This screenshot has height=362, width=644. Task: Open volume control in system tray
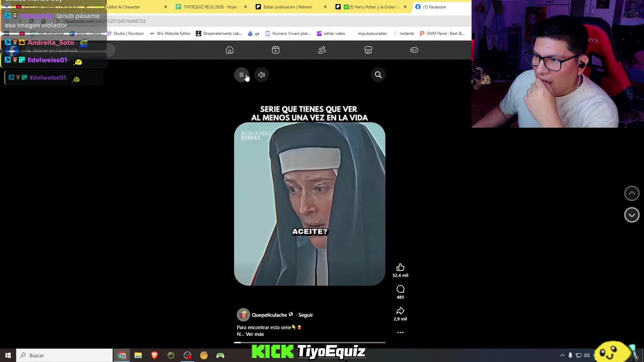[x=587, y=355]
